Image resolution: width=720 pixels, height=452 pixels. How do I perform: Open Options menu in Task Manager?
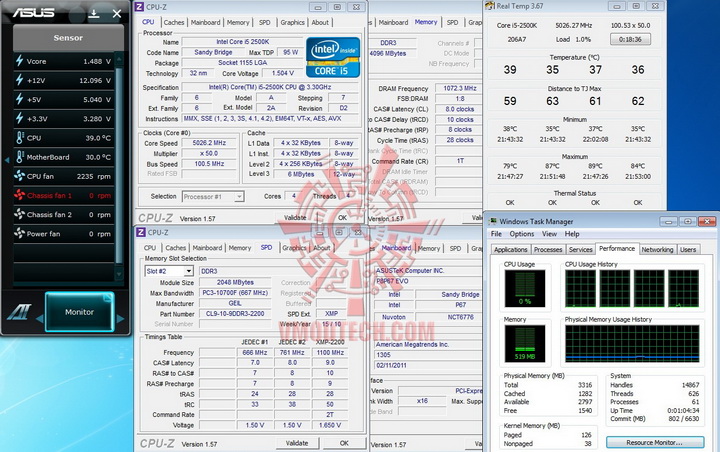pyautogui.click(x=522, y=234)
